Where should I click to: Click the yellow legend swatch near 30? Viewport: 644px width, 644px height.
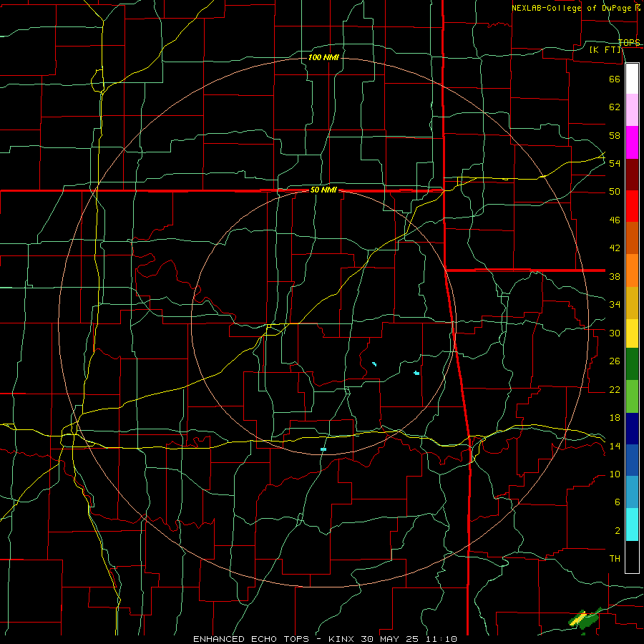pos(632,333)
